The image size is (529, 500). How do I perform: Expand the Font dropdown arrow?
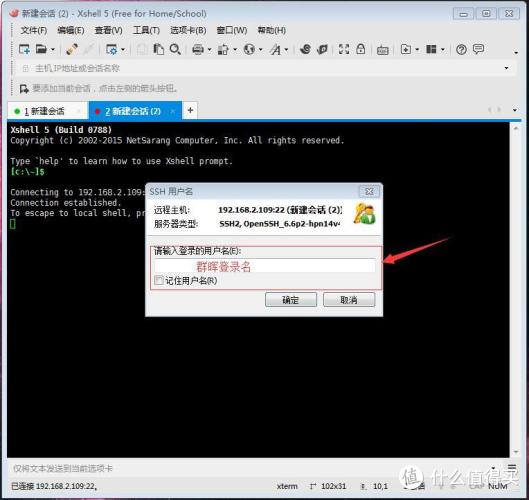tap(286, 50)
